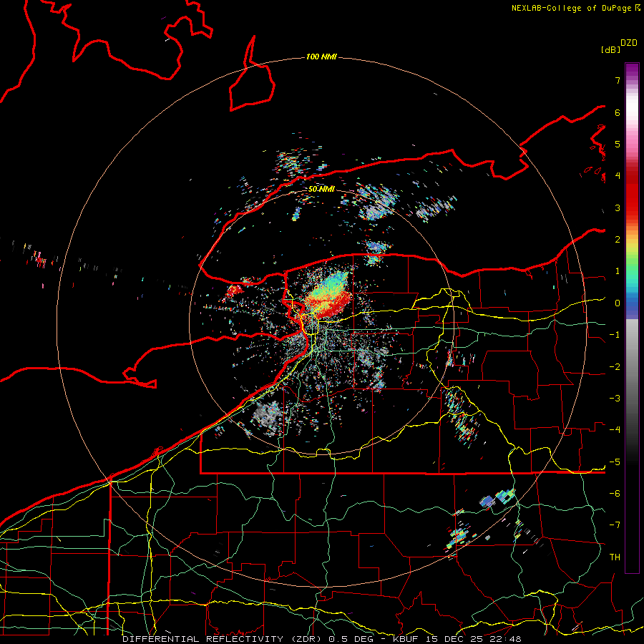Click the -4 dB value on color scale
The image size is (644, 644).
615,430
